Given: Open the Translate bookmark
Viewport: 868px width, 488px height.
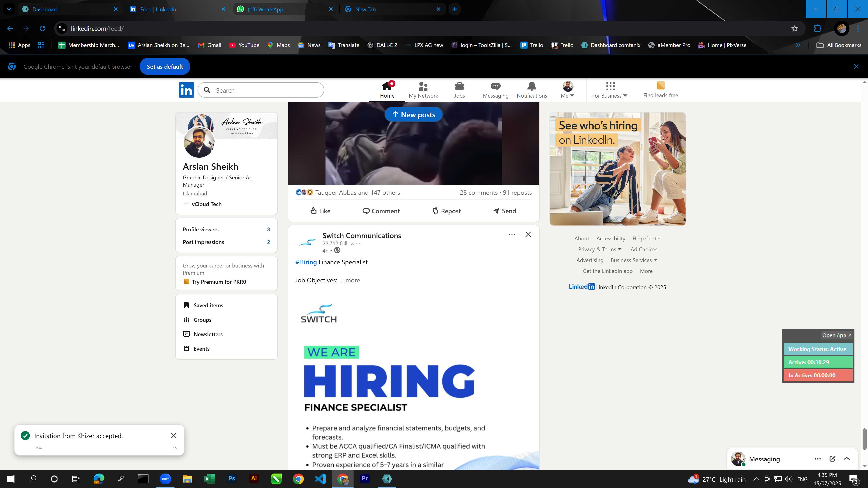Looking at the screenshot, I should click(x=344, y=45).
